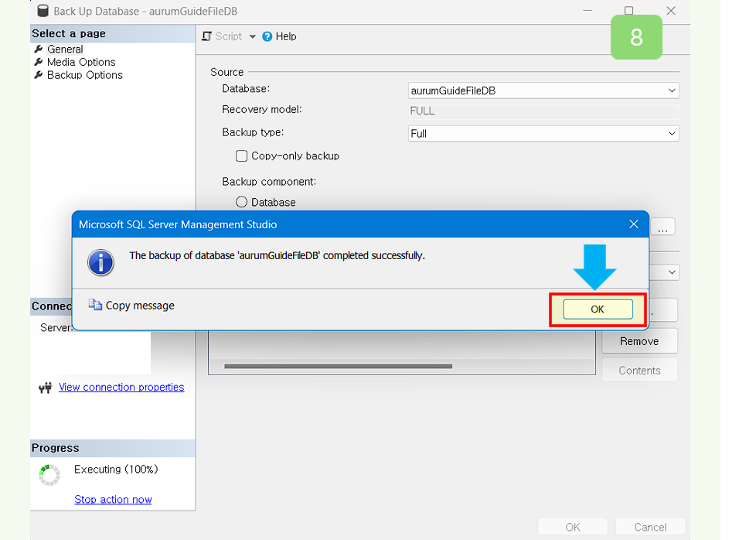
Task: Click the Contents button
Action: point(639,371)
